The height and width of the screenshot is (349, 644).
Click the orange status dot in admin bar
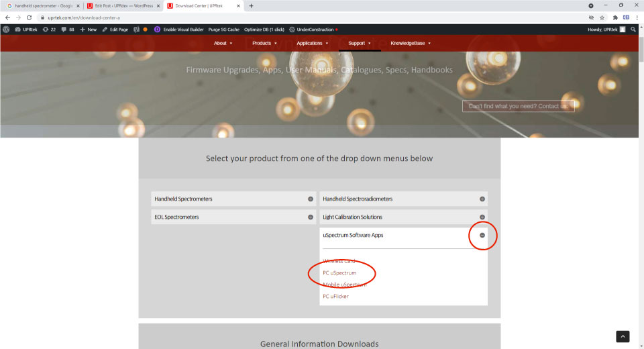146,30
